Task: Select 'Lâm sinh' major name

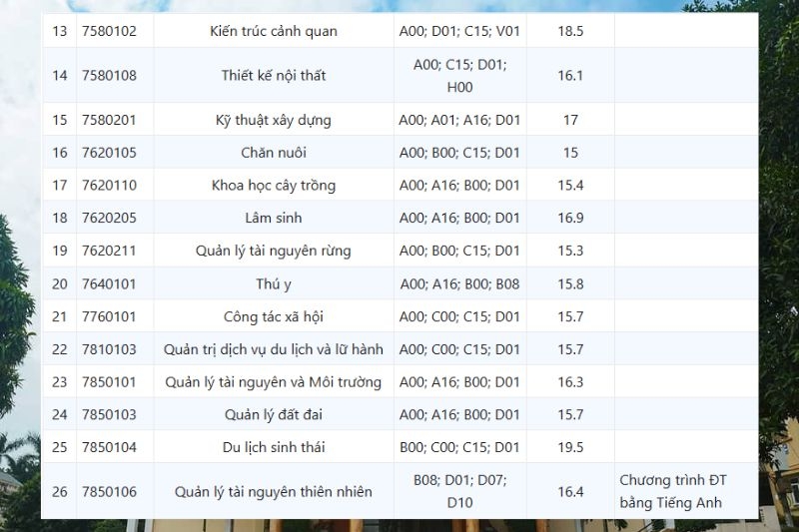Action: click(274, 218)
